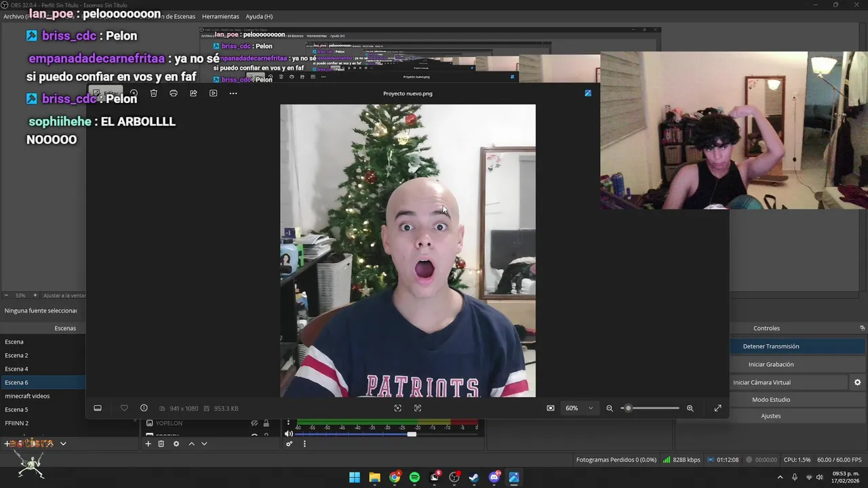Open the Ayuda (H) menu

point(259,16)
